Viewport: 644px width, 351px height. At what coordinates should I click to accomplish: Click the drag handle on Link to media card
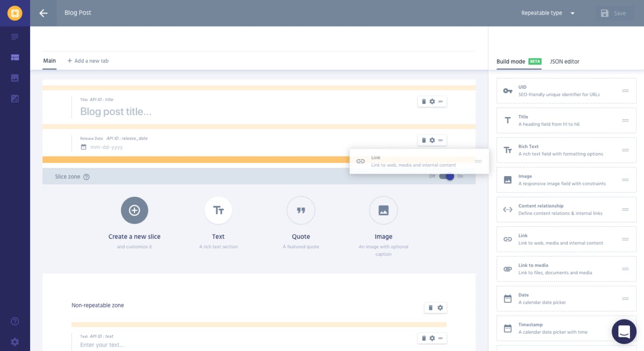click(625, 269)
